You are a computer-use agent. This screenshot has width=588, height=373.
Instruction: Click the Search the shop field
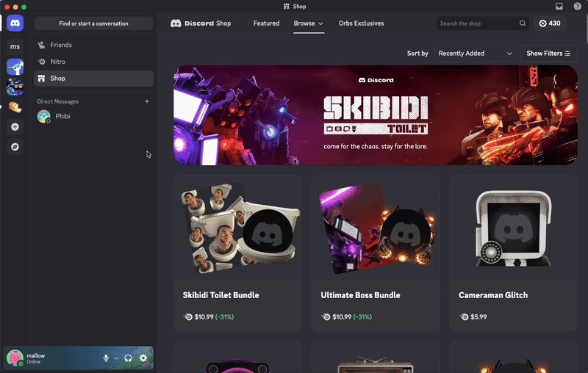(478, 23)
